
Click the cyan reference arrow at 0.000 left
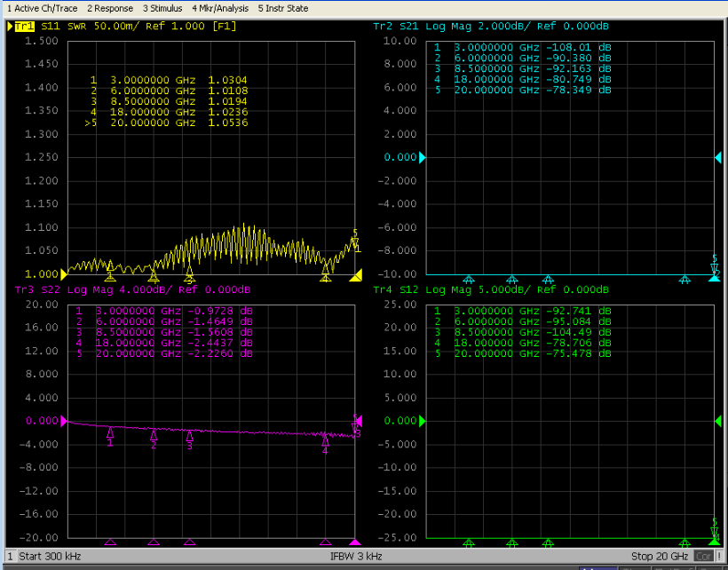click(x=423, y=157)
